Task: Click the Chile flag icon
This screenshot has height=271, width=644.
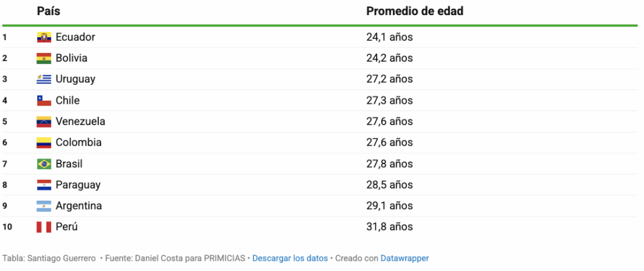Action: pyautogui.click(x=43, y=101)
